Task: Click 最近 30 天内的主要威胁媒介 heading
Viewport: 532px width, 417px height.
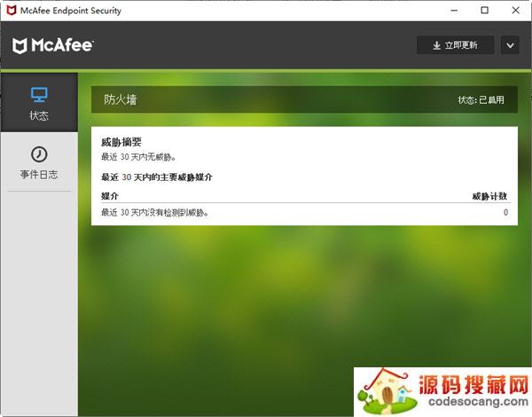Action: (x=157, y=177)
